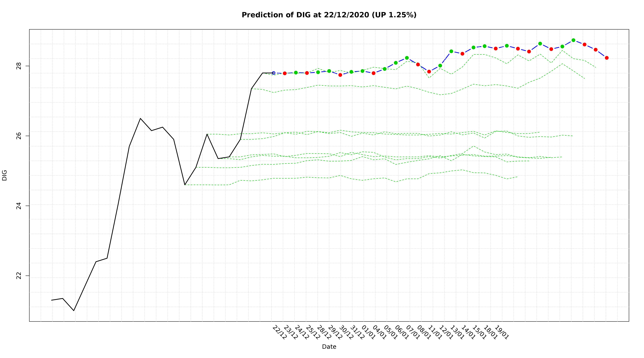Click the first red dot after 22/12
Image resolution: width=644 pixels, height=358 pixels.
285,73
